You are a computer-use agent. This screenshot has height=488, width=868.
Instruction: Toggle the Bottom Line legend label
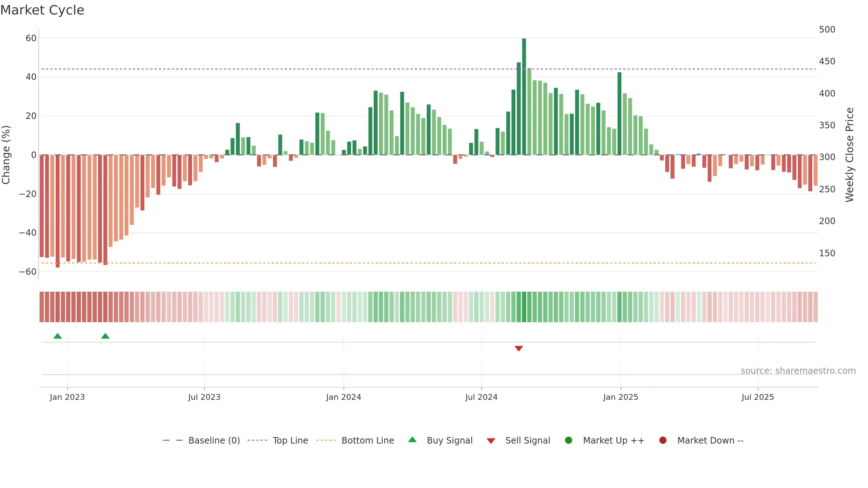pos(368,440)
